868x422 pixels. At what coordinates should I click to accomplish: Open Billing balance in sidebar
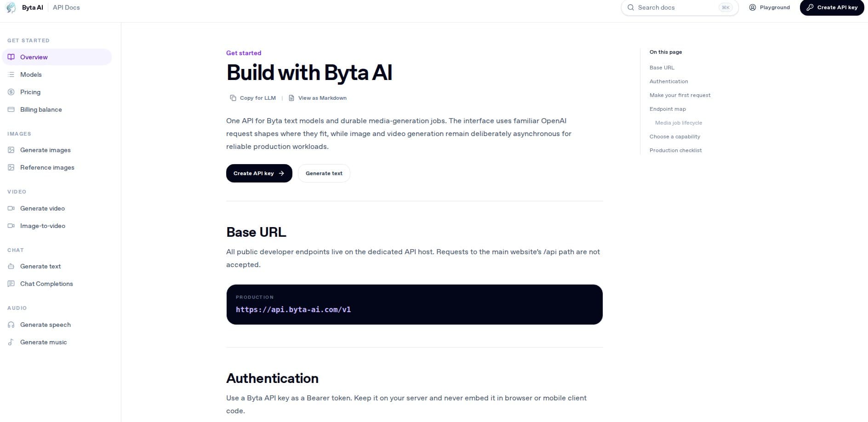(x=57, y=109)
